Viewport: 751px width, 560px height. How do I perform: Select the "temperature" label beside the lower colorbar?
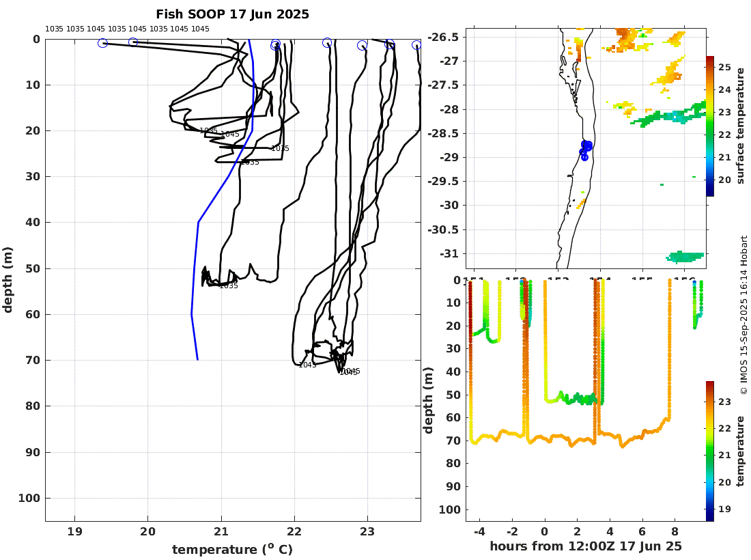[741, 451]
